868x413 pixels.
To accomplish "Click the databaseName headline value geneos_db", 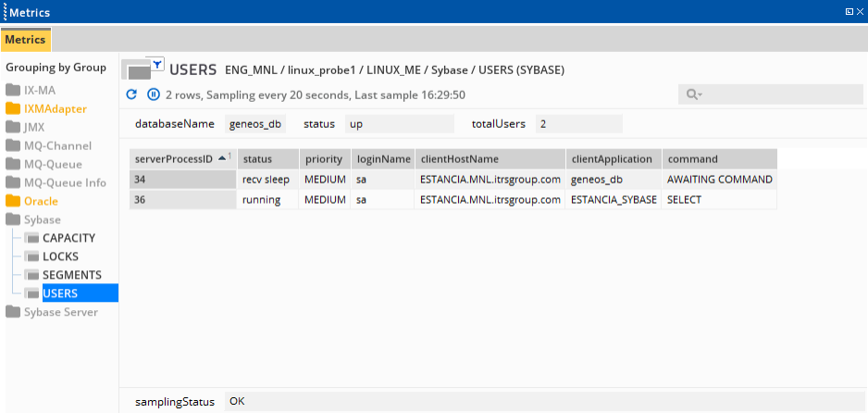I will click(255, 124).
